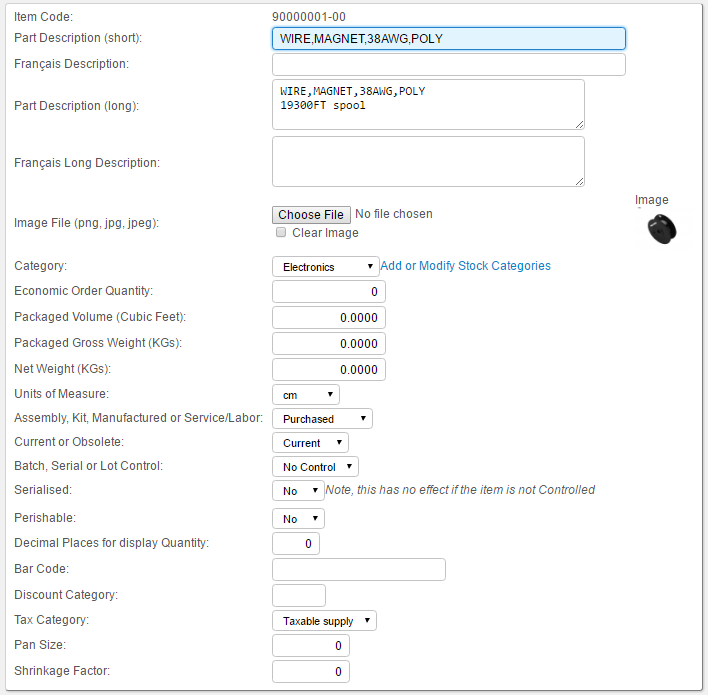Screen dimensions: 708x695
Task: Click in the Part Description (long) textarea
Action: pyautogui.click(x=428, y=105)
